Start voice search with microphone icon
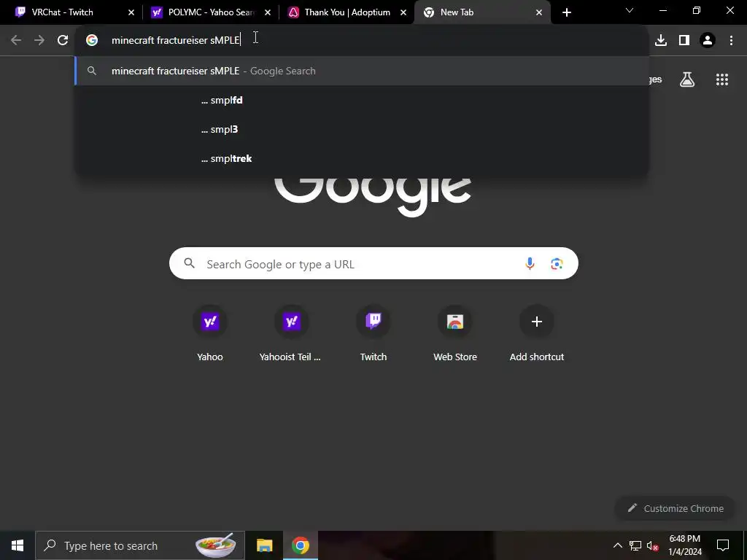 [530, 263]
